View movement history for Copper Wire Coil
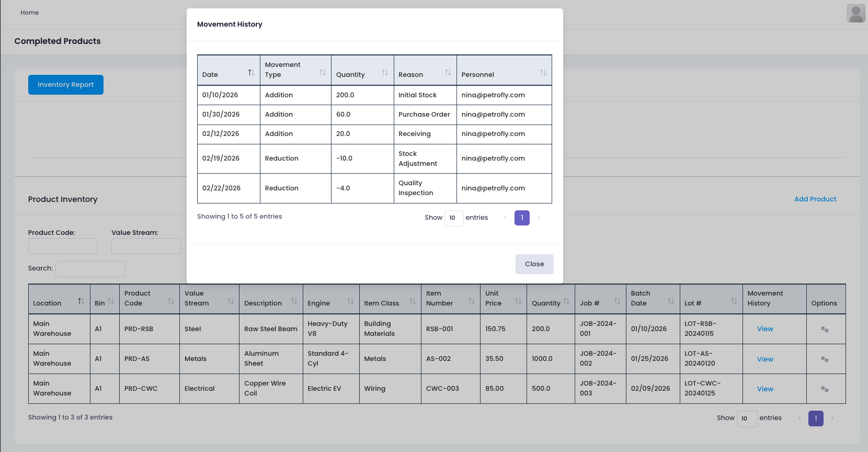 tap(764, 389)
